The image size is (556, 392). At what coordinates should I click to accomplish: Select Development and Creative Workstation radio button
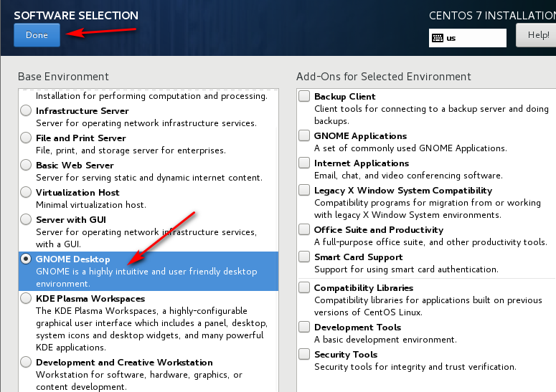(26, 362)
